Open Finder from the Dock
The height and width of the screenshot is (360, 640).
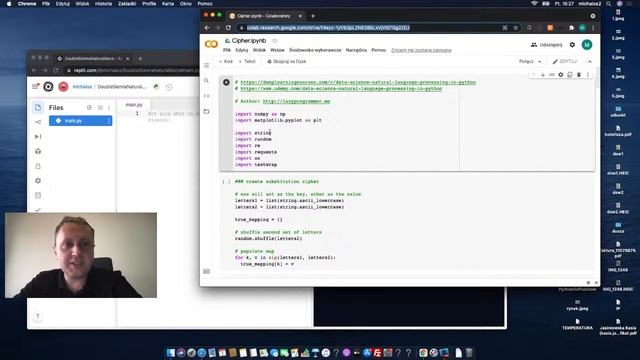(x=171, y=353)
